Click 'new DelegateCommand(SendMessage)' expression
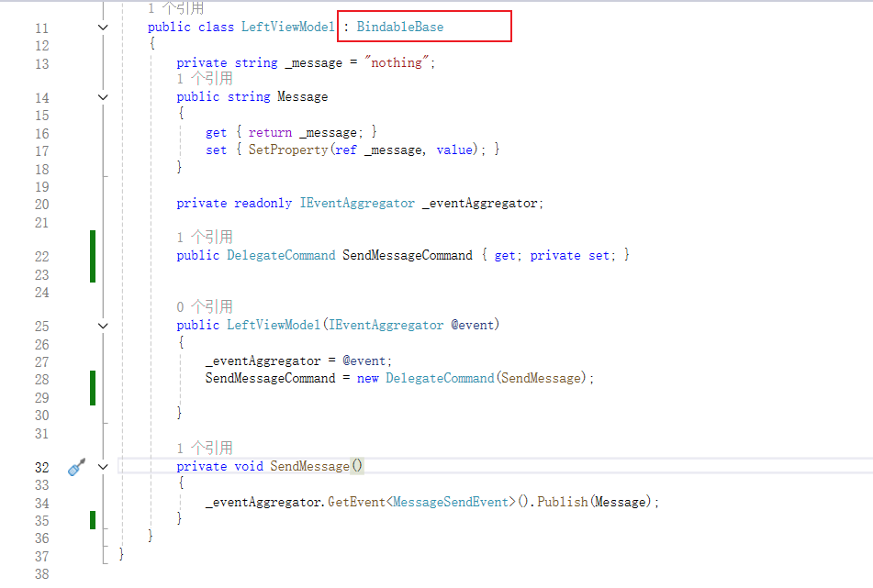 [x=472, y=378]
